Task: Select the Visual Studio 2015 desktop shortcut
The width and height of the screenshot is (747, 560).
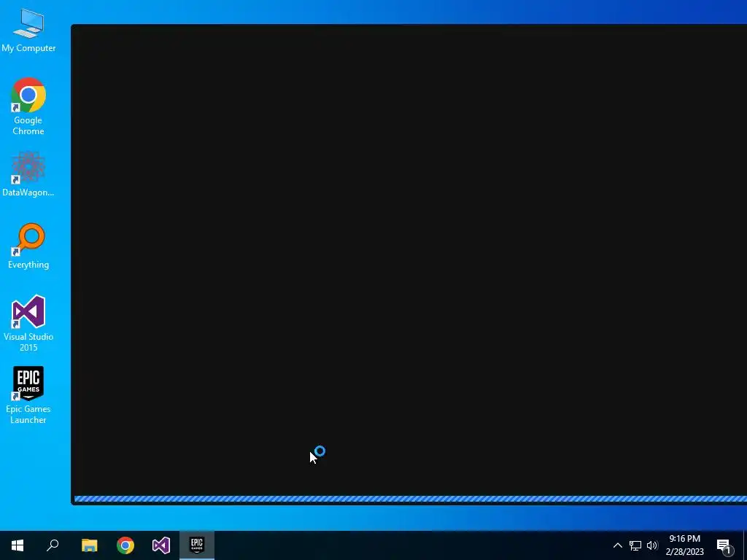Action: 28,323
